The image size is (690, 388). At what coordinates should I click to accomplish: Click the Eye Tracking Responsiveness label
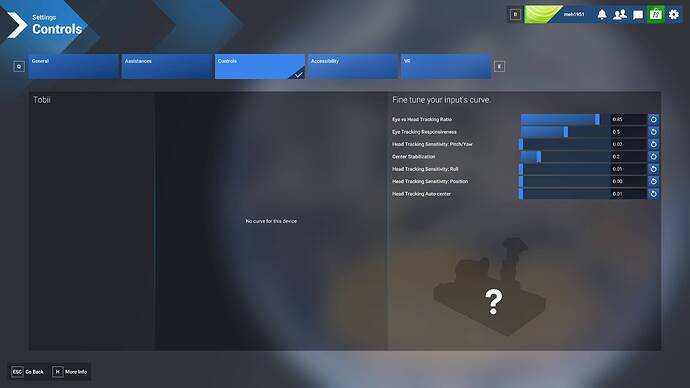click(424, 132)
